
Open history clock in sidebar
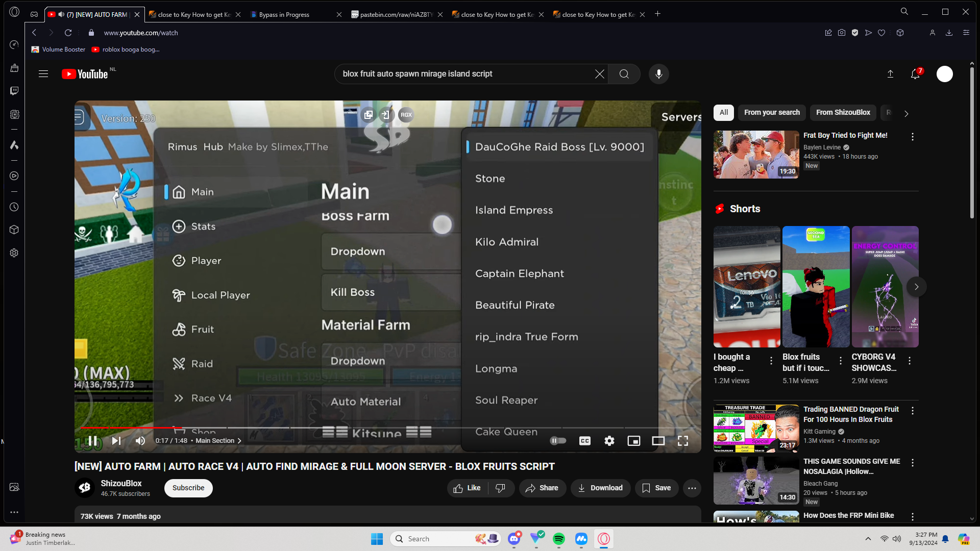pyautogui.click(x=14, y=207)
